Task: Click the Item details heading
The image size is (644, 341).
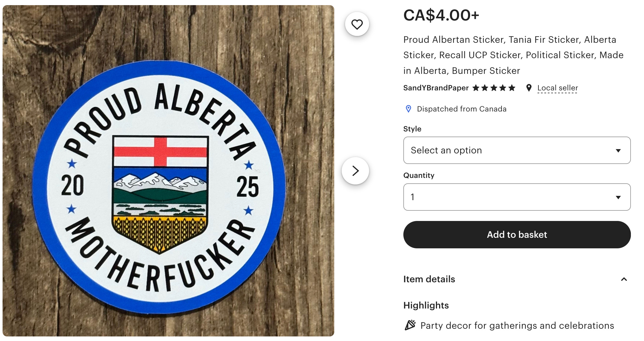Action: coord(429,279)
